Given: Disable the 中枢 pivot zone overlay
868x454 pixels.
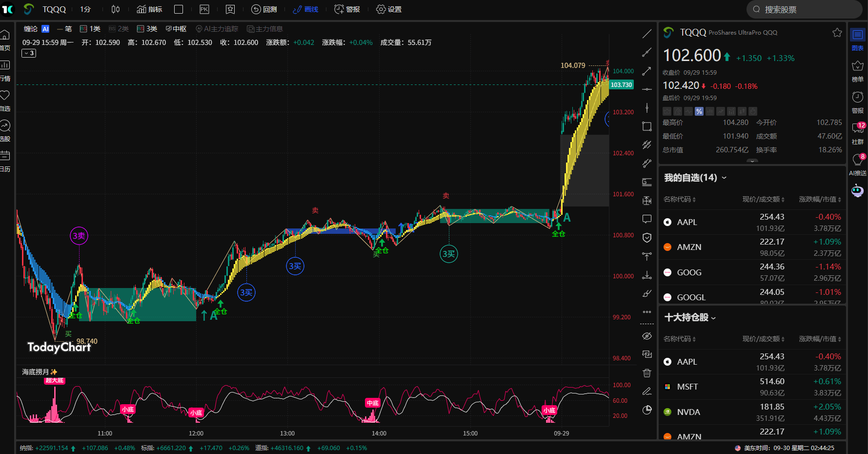Looking at the screenshot, I should (x=176, y=29).
